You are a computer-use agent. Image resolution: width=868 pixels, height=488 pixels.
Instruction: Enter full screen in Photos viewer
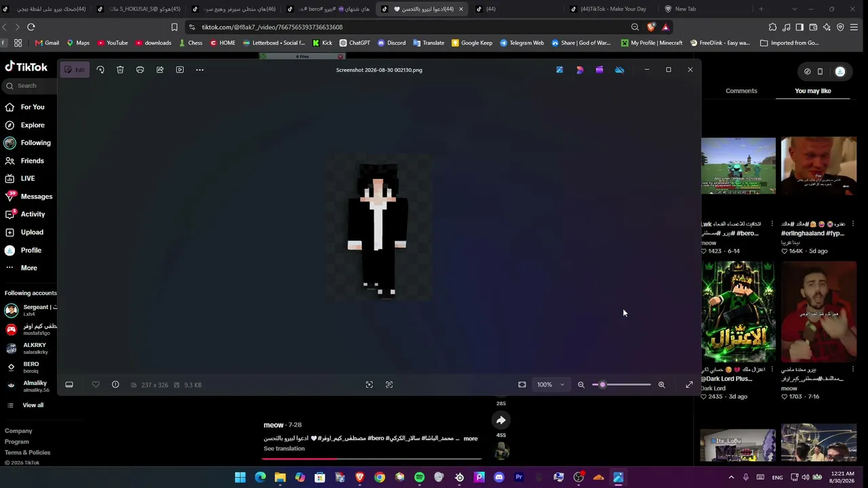point(689,385)
